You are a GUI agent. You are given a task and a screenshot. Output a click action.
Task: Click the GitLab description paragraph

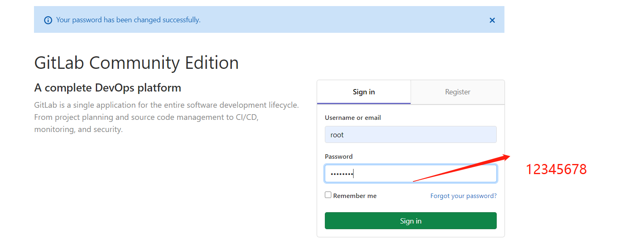[166, 117]
